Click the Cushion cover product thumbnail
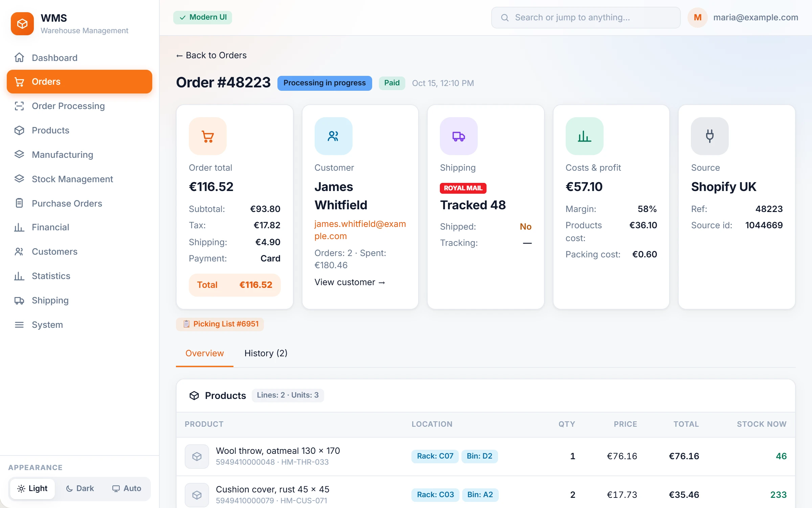 pyautogui.click(x=197, y=495)
